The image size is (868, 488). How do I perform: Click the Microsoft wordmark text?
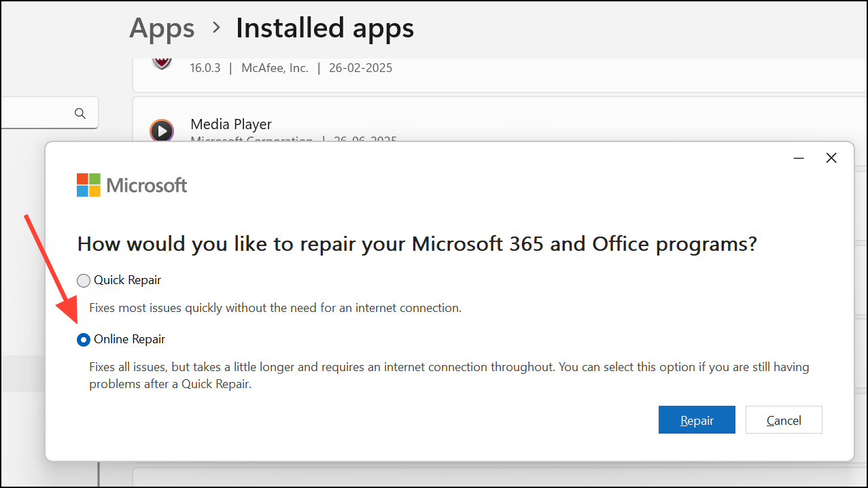[147, 185]
